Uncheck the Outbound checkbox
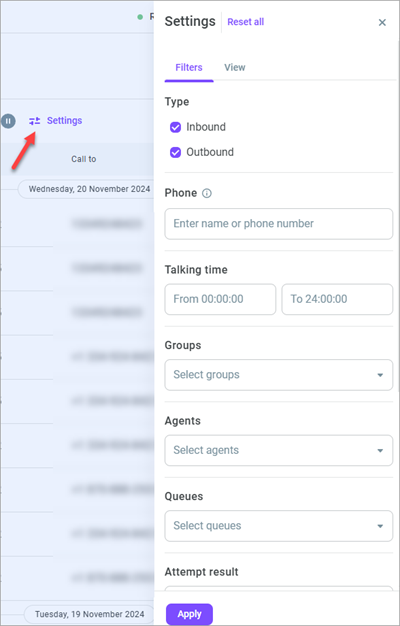The width and height of the screenshot is (400, 626). click(x=176, y=153)
